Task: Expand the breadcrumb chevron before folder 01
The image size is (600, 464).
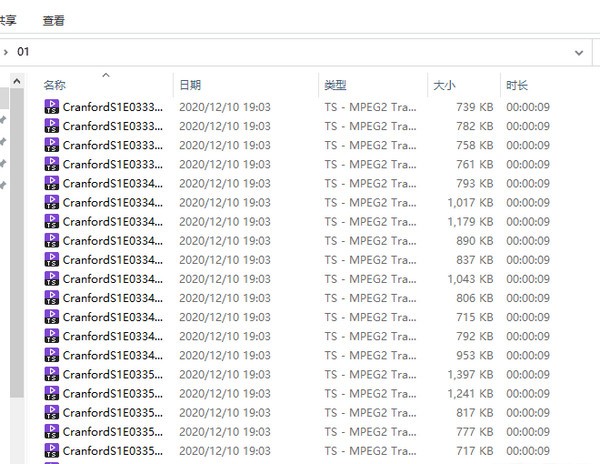Action: [5, 52]
